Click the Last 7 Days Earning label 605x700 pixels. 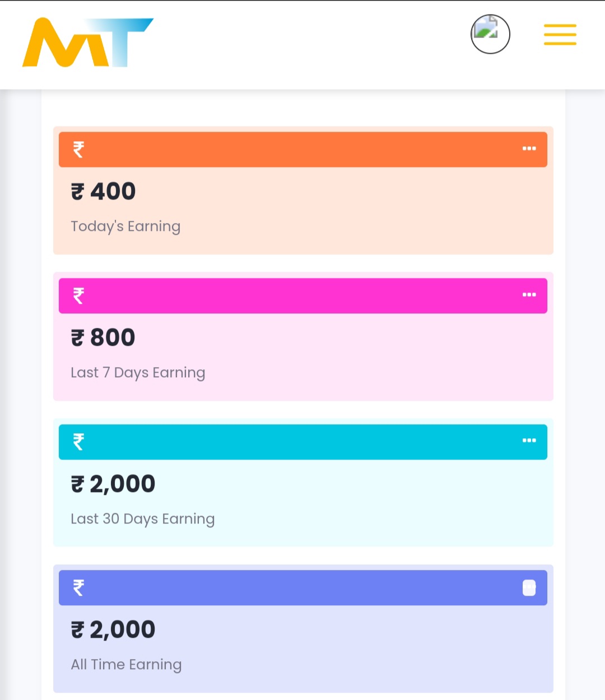point(138,373)
